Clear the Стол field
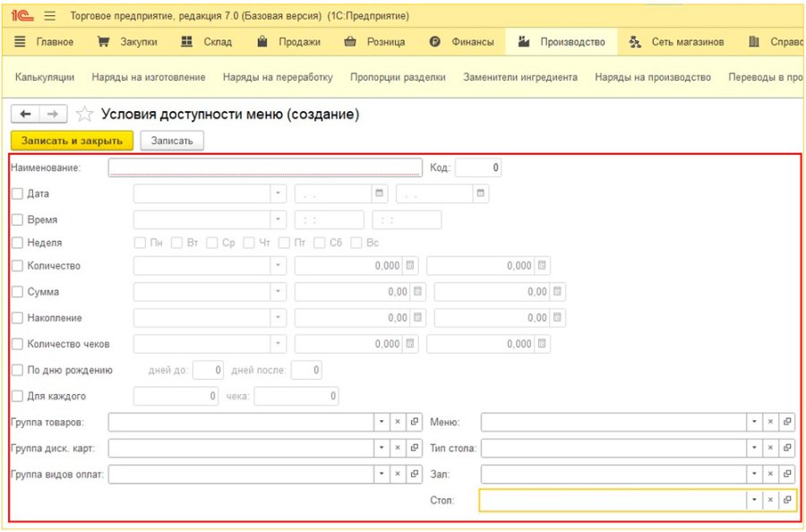This screenshot has width=806, height=532. tap(770, 500)
